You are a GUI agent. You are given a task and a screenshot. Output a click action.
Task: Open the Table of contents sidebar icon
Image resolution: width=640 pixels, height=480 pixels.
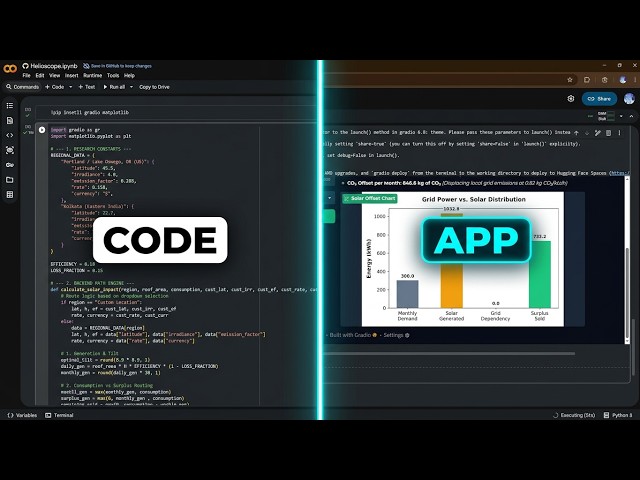(x=10, y=106)
